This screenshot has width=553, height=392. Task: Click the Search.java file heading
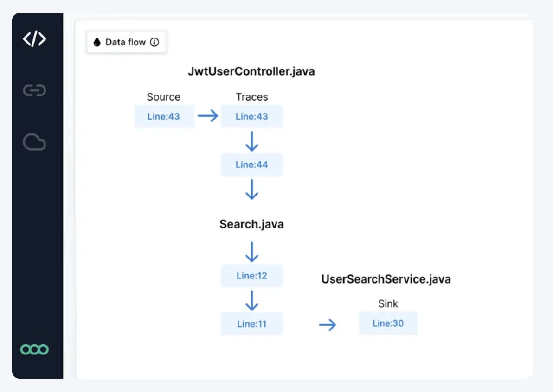(251, 224)
